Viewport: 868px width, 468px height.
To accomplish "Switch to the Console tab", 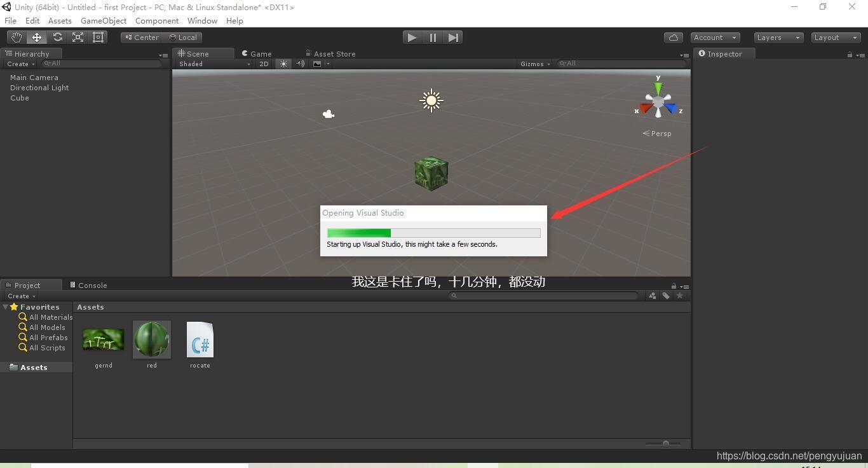I will 88,285.
